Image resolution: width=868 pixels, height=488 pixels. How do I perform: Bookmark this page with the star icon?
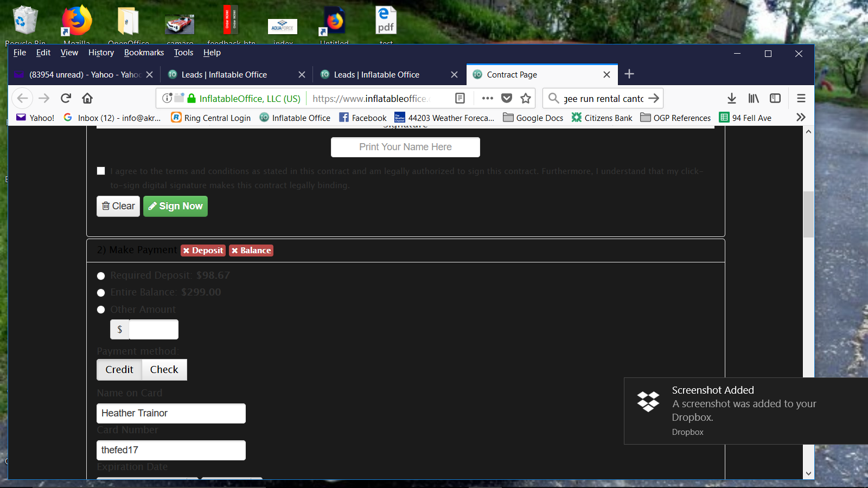coord(525,98)
